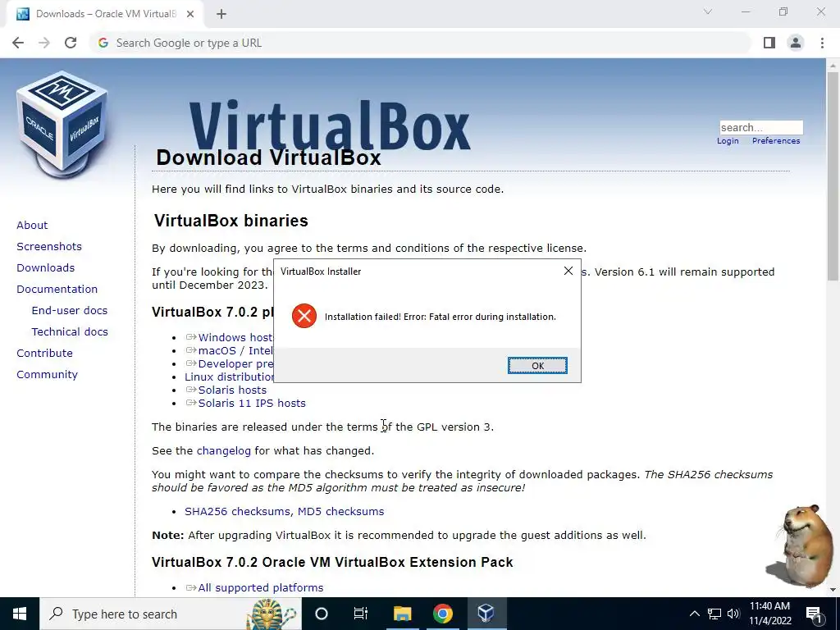Viewport: 840px width, 630px height.
Task: Open the SHA256 checksums link
Action: (237, 512)
